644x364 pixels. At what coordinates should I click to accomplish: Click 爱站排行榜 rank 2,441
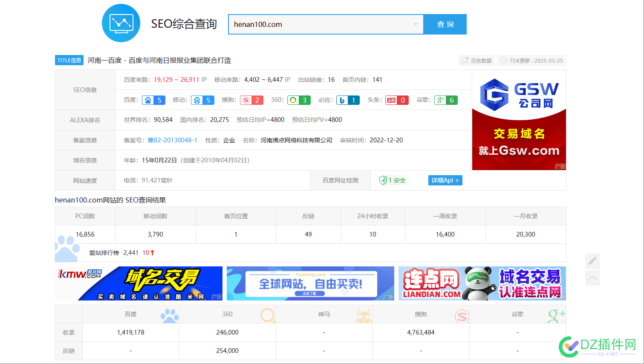(131, 253)
